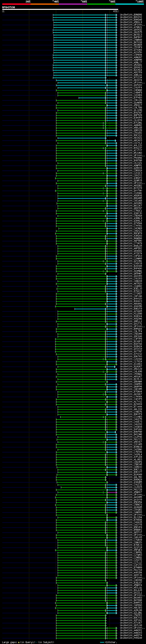Click the white query length ruler bar
The image size is (146, 644).
pyautogui.click(x=60, y=9)
